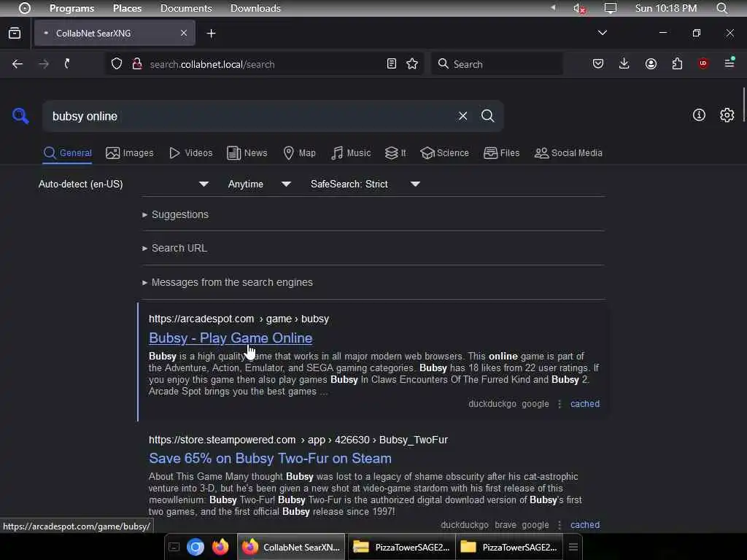Open the Firefox account icon
Image resolution: width=747 pixels, height=560 pixels.
pyautogui.click(x=651, y=64)
